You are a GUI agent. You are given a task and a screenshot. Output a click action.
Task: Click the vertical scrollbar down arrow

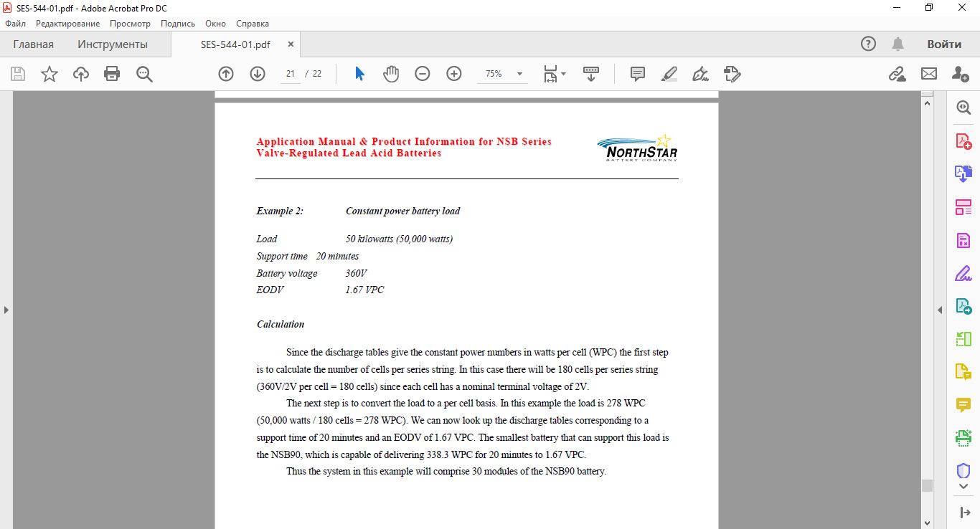click(x=927, y=523)
